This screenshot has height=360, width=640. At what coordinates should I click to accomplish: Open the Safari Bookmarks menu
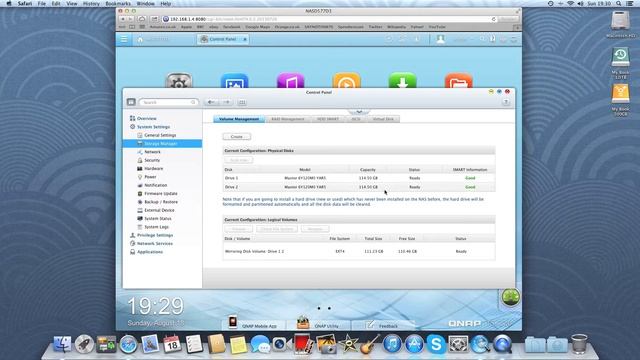click(118, 3)
